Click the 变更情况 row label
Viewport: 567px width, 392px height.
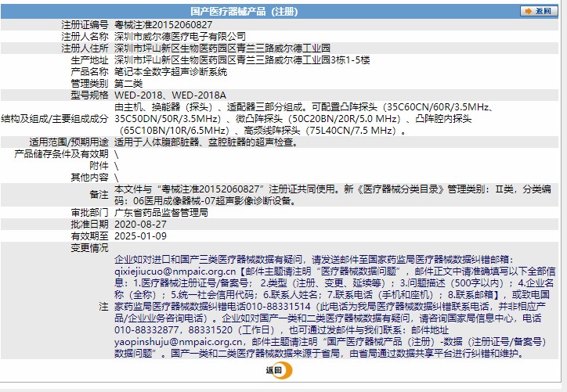[x=89, y=248]
